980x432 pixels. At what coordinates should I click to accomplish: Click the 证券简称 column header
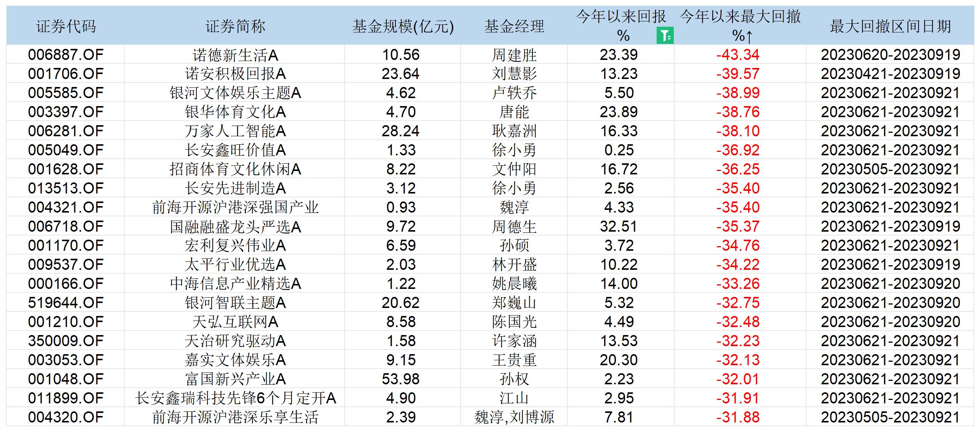pos(235,26)
